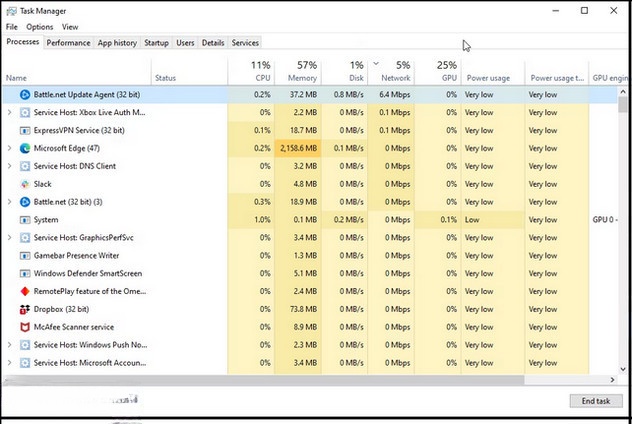Sort by the Disk column header
This screenshot has width=632, height=424.
click(345, 71)
